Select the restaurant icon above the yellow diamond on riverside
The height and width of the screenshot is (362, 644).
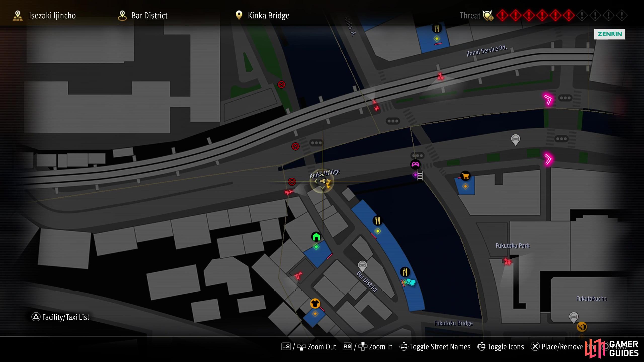[377, 221]
